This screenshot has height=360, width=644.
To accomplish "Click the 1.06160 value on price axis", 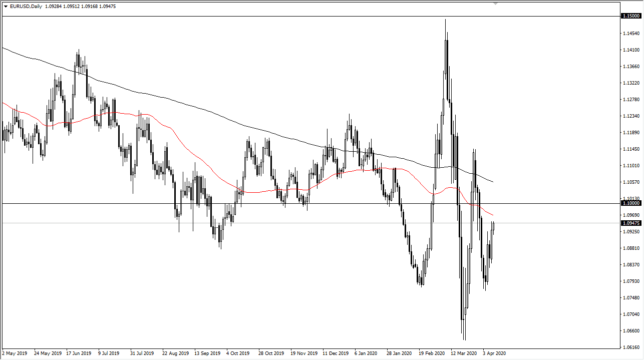I will 631,347.
